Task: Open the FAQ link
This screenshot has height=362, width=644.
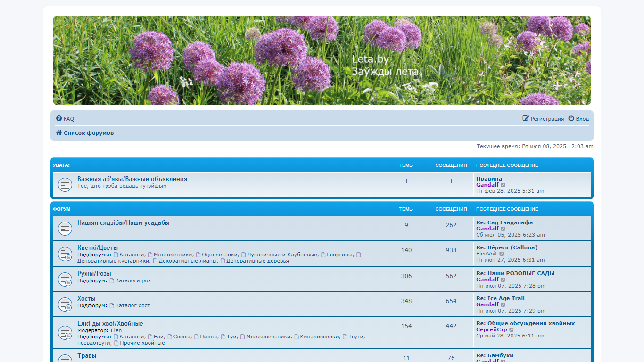Action: click(69, 119)
